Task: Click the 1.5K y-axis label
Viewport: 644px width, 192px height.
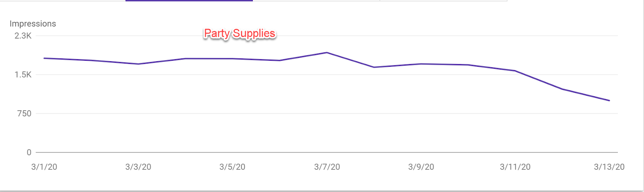Action: click(23, 74)
